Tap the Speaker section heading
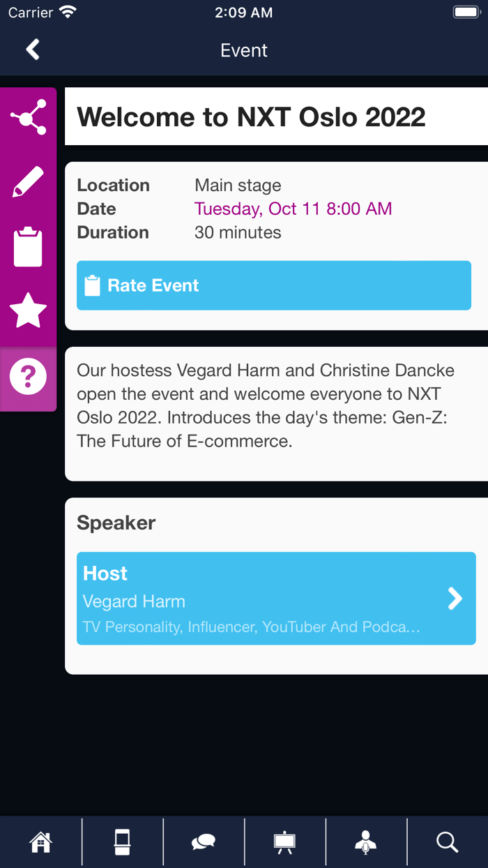This screenshot has height=868, width=488. coord(116,523)
